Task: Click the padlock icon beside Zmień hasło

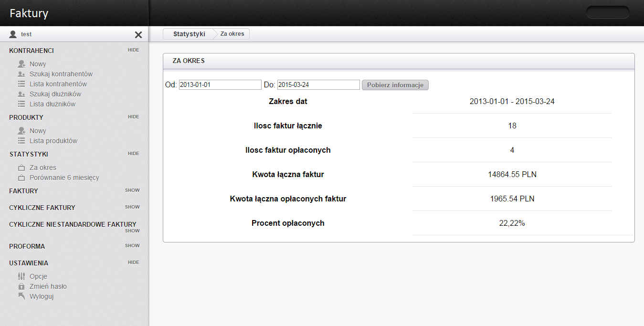Action: 21,286
